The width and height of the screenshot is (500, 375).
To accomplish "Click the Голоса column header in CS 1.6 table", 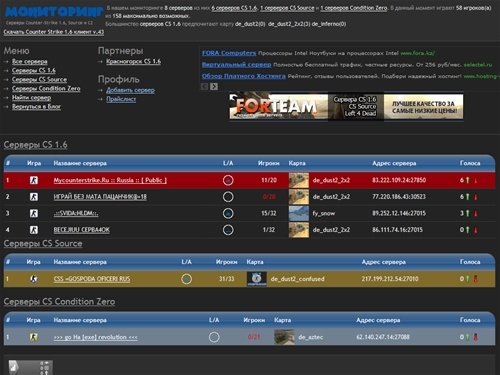I will (470, 163).
